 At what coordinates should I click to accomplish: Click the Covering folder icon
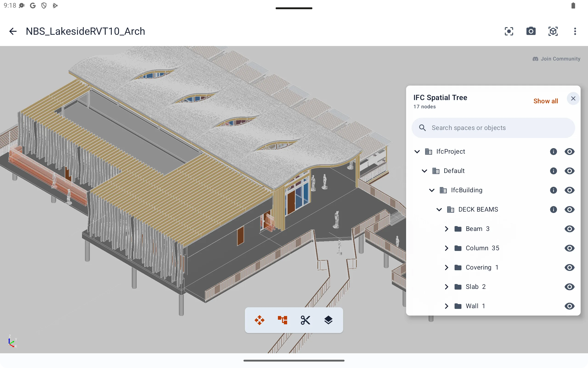(458, 267)
